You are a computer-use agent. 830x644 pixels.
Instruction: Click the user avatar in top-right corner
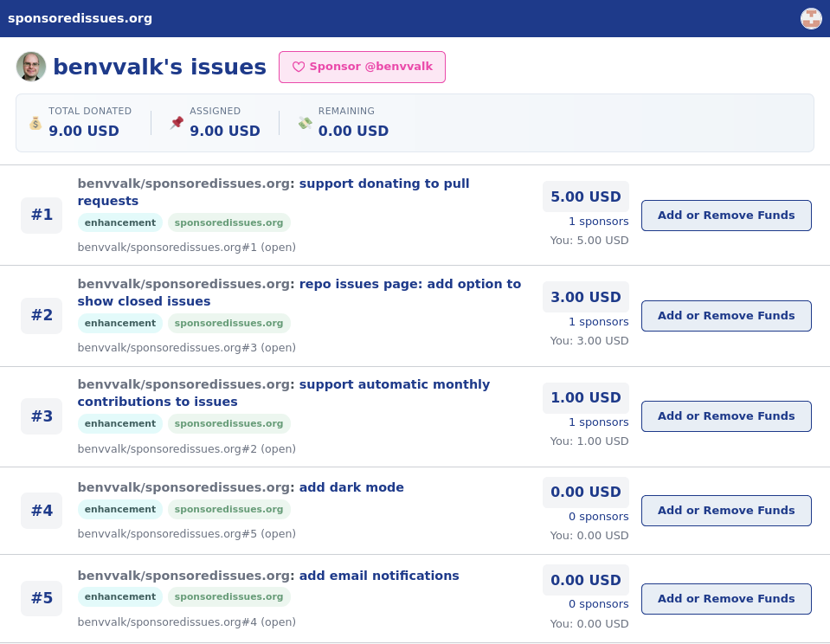pyautogui.click(x=811, y=18)
